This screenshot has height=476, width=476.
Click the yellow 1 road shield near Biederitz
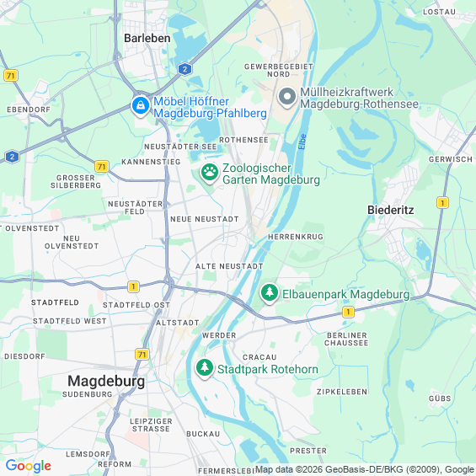tap(442, 202)
